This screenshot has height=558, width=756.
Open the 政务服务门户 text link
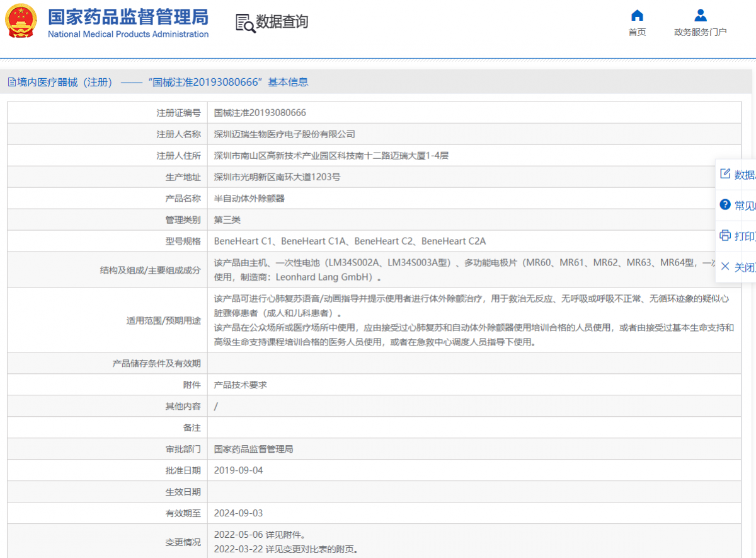coord(700,32)
